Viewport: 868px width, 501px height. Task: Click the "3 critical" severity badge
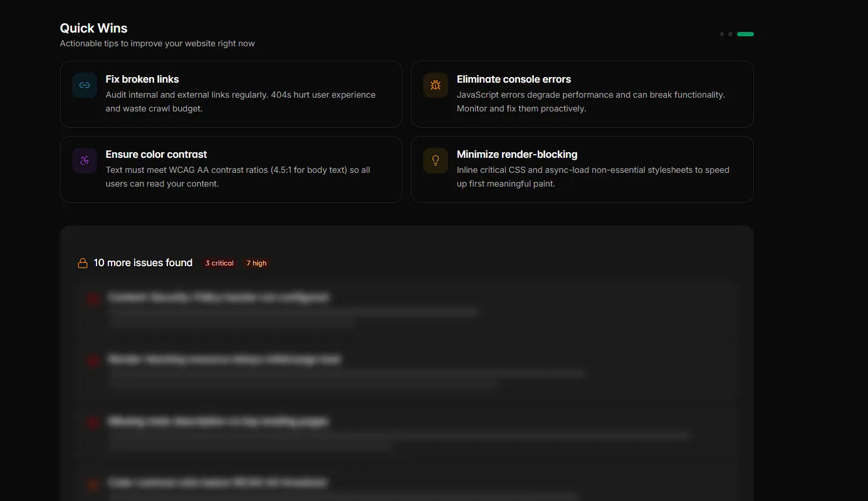click(x=219, y=263)
